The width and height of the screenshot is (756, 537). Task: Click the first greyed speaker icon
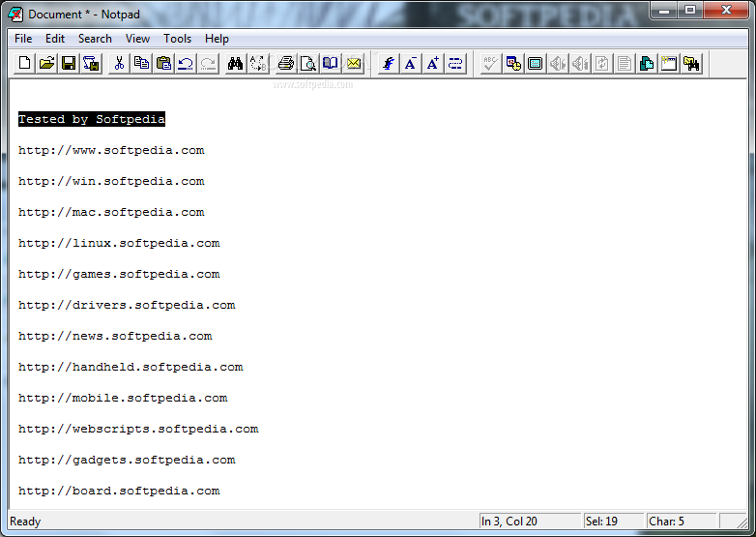tap(558, 63)
